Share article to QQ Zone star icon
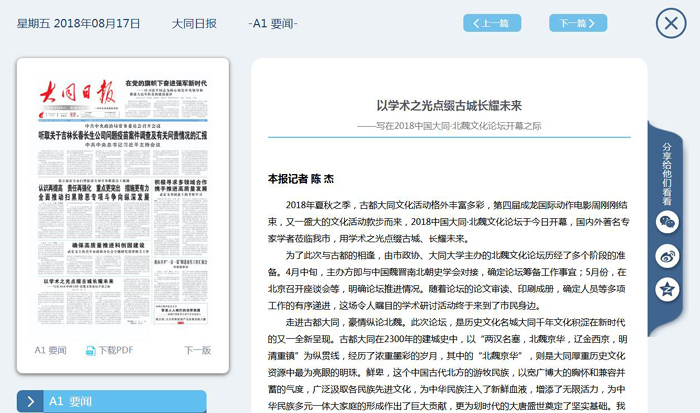The image size is (700, 413). (x=667, y=289)
